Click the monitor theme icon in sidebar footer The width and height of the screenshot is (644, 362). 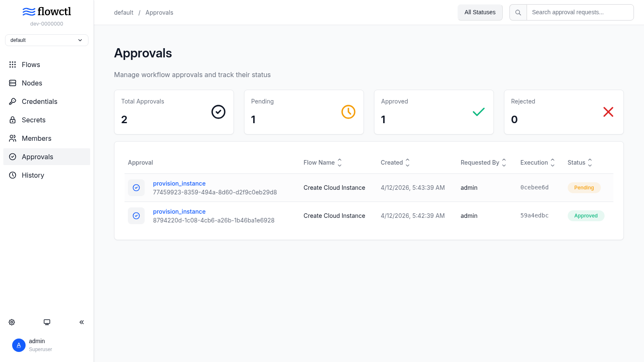click(x=47, y=322)
